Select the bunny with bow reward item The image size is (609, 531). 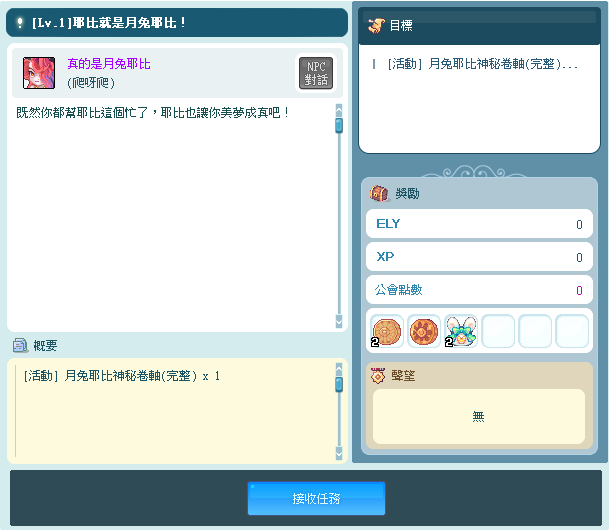461,331
